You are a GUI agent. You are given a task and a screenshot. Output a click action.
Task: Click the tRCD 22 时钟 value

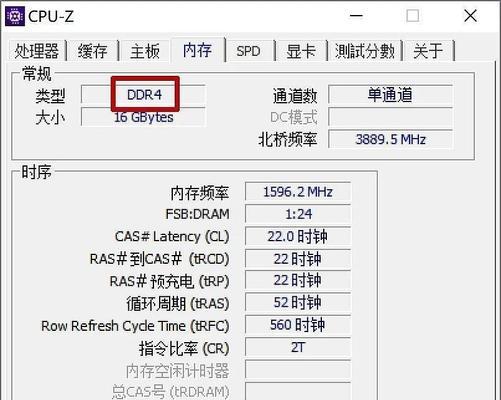click(298, 258)
